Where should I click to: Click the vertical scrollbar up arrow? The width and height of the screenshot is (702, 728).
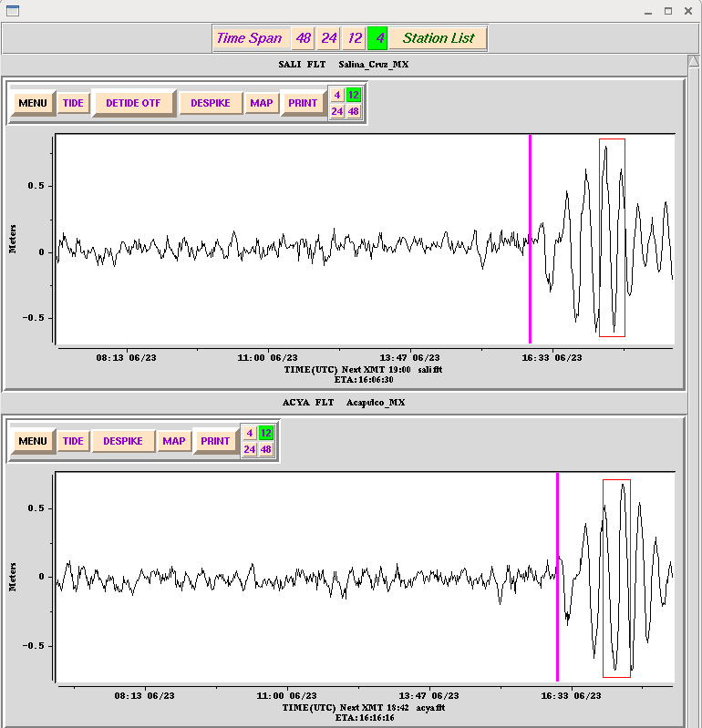[x=693, y=61]
